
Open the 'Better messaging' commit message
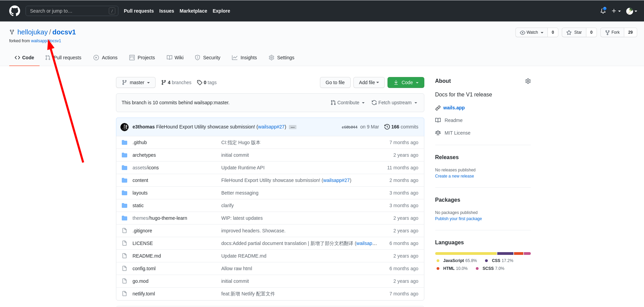click(x=240, y=193)
